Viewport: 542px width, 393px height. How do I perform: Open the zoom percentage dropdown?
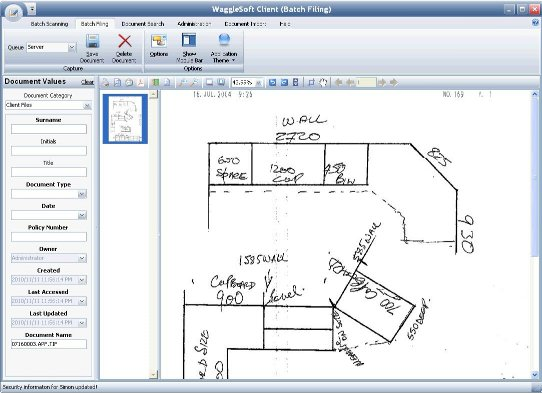point(258,83)
